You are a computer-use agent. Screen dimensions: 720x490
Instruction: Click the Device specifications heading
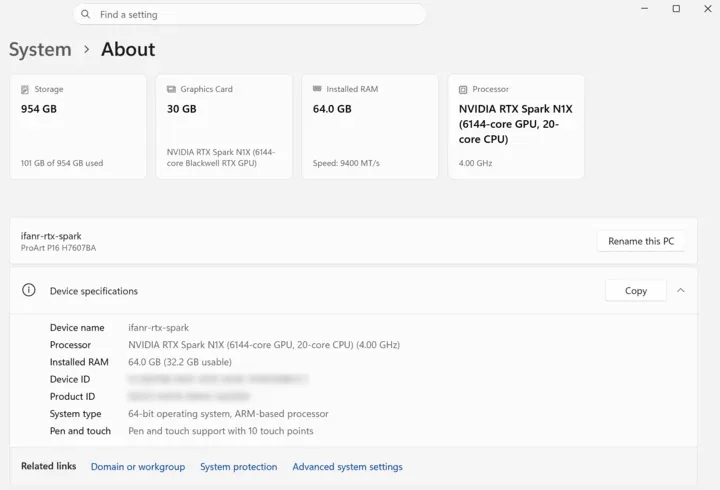pos(94,291)
